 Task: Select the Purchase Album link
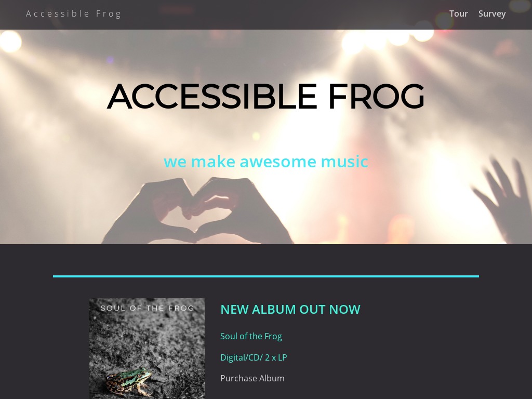252,378
